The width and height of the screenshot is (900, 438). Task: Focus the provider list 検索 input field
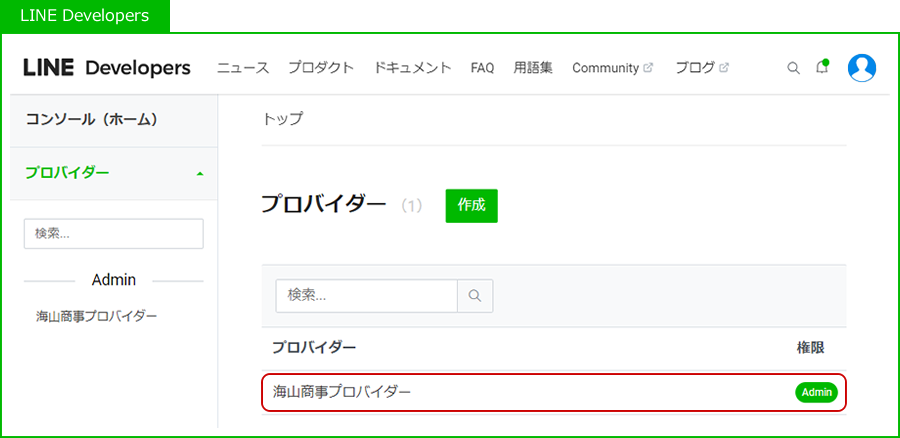(367, 296)
